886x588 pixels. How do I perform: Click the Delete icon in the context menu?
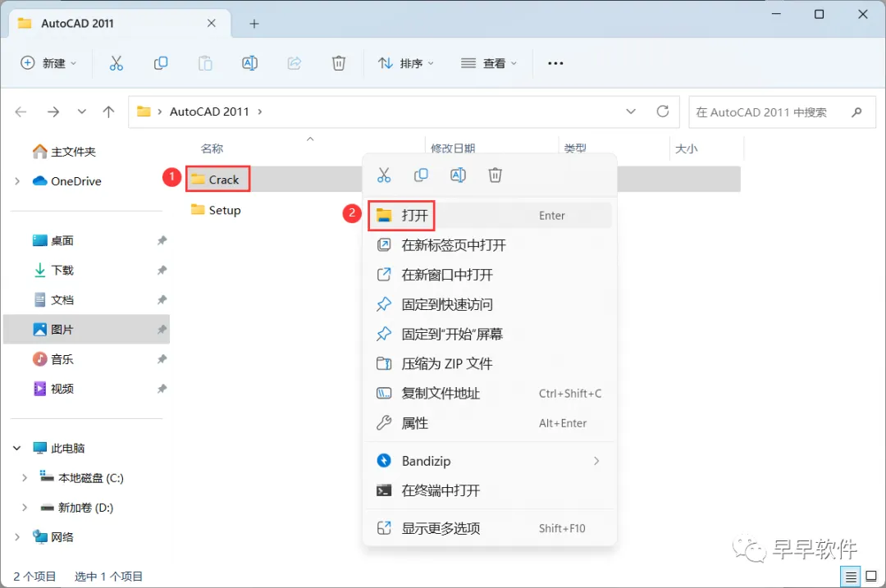pos(495,175)
